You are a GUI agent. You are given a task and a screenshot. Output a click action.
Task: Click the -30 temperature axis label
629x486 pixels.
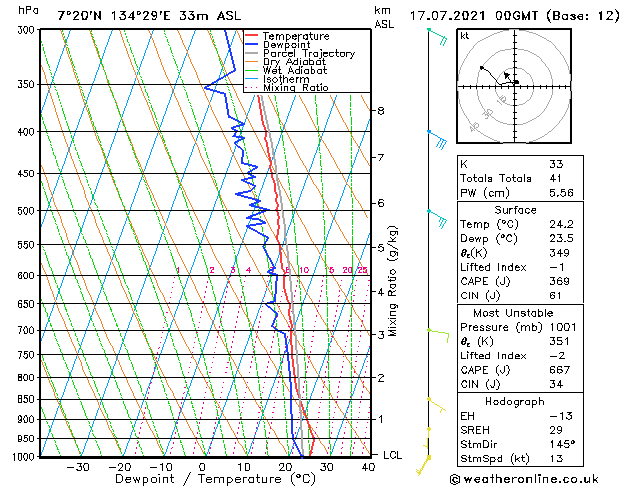pos(77,467)
